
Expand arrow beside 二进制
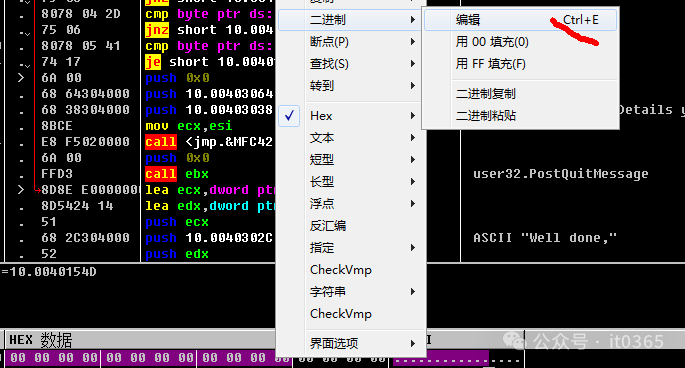413,20
